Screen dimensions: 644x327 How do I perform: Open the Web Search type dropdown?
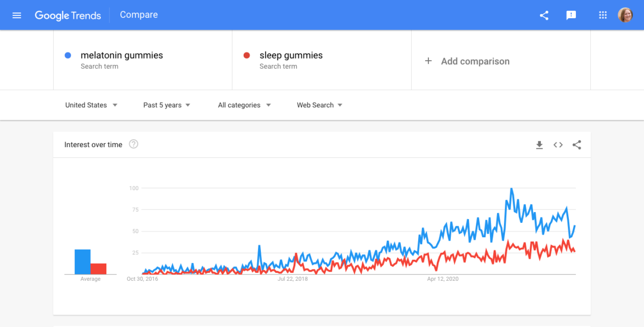click(319, 105)
